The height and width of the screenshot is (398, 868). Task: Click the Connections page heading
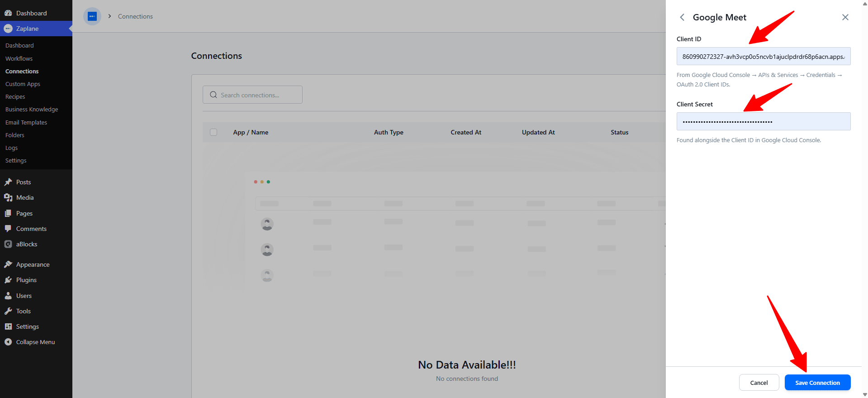217,56
